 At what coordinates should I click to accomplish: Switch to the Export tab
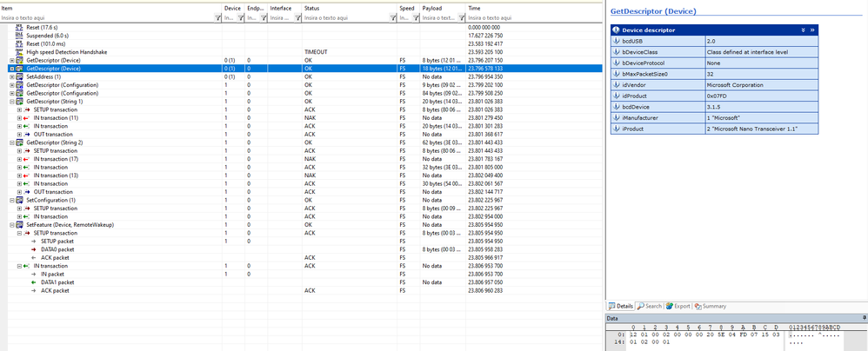tap(678, 306)
